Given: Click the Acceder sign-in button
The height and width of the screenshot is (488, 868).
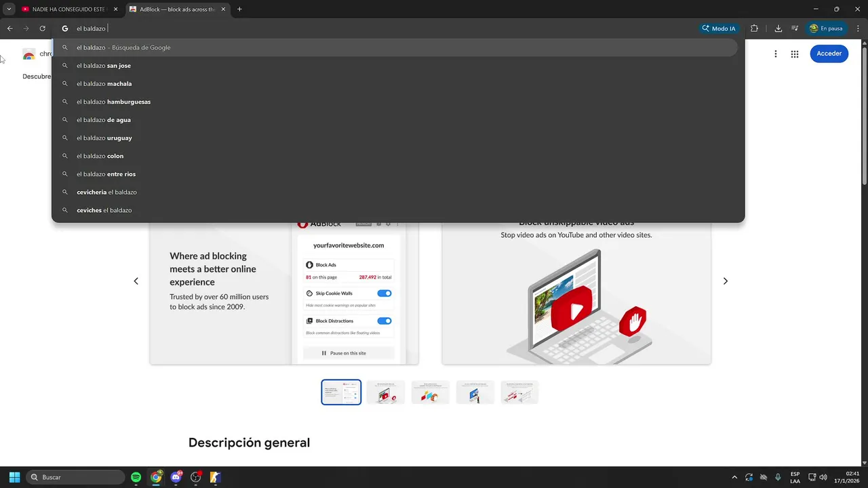Looking at the screenshot, I should (x=829, y=54).
